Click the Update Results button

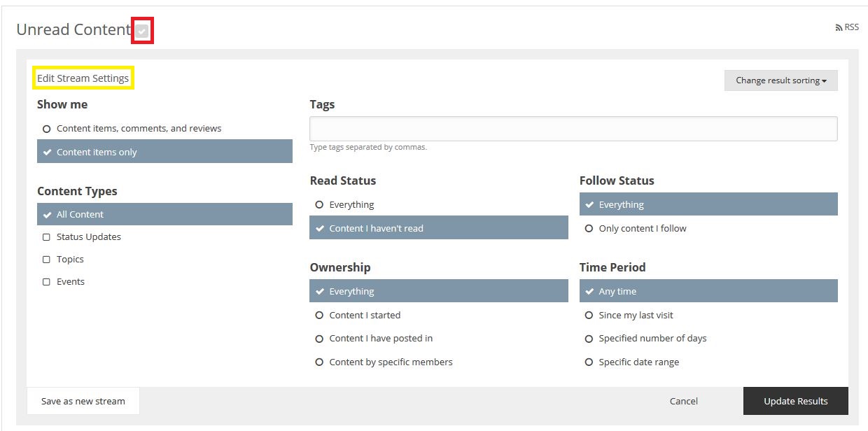click(x=796, y=401)
